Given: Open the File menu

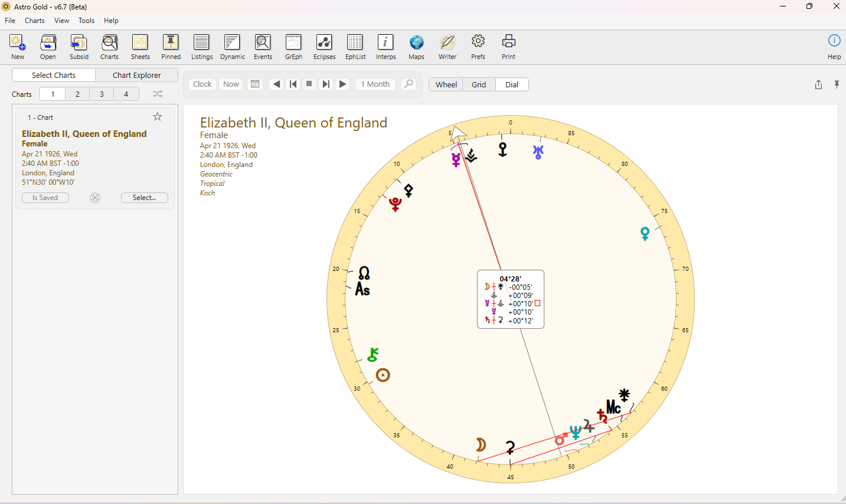Looking at the screenshot, I should click(10, 20).
